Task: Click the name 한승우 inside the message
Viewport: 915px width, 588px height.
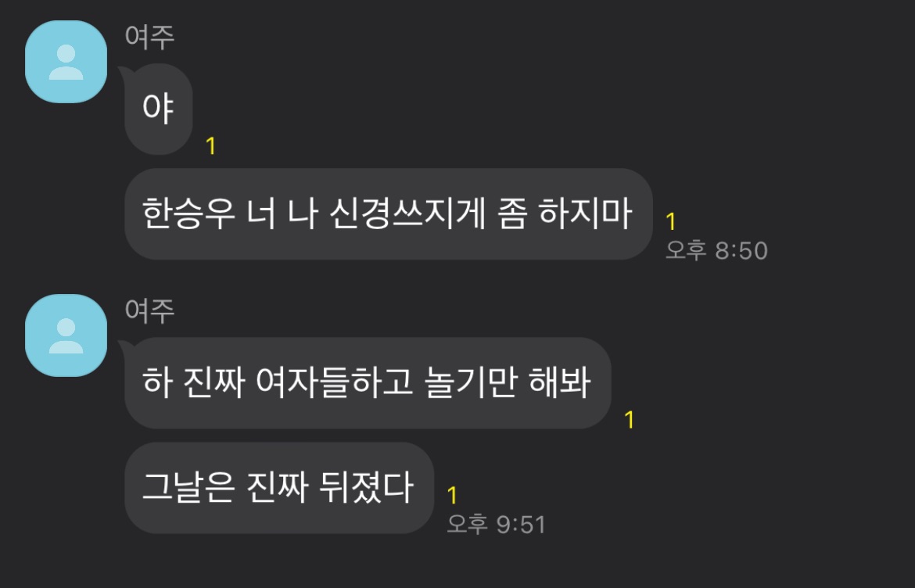Action: click(188, 213)
